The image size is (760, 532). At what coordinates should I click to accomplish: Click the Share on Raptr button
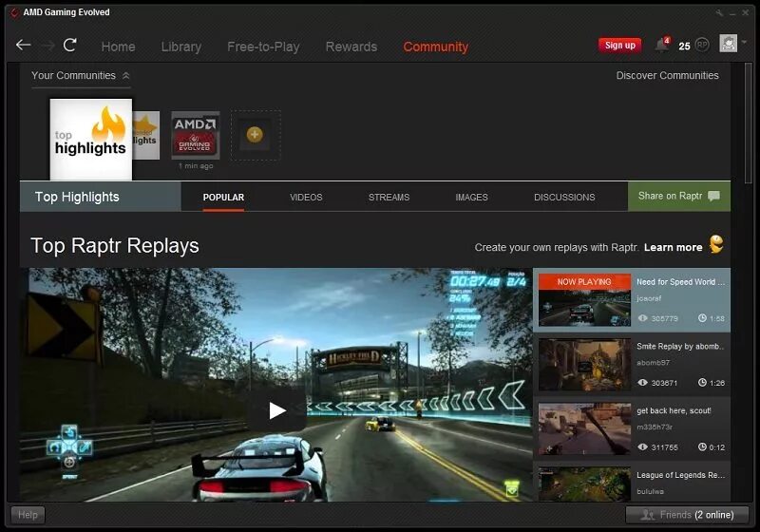click(679, 197)
